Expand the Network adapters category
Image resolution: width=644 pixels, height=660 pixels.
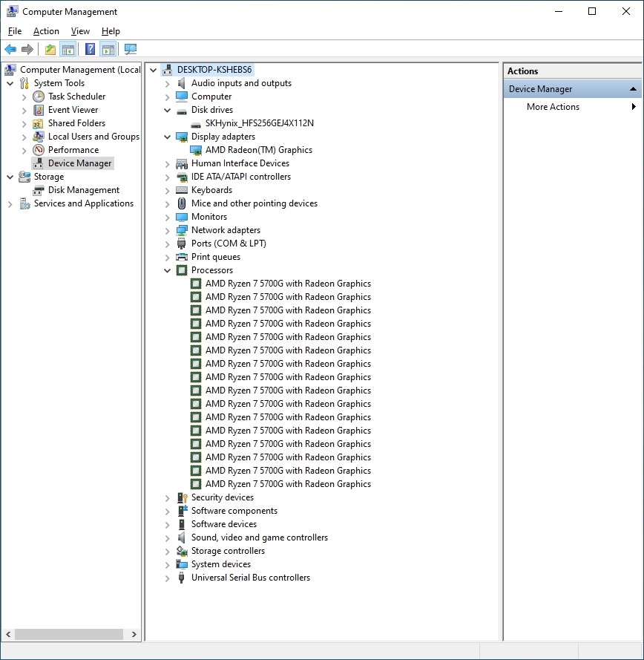(x=168, y=231)
